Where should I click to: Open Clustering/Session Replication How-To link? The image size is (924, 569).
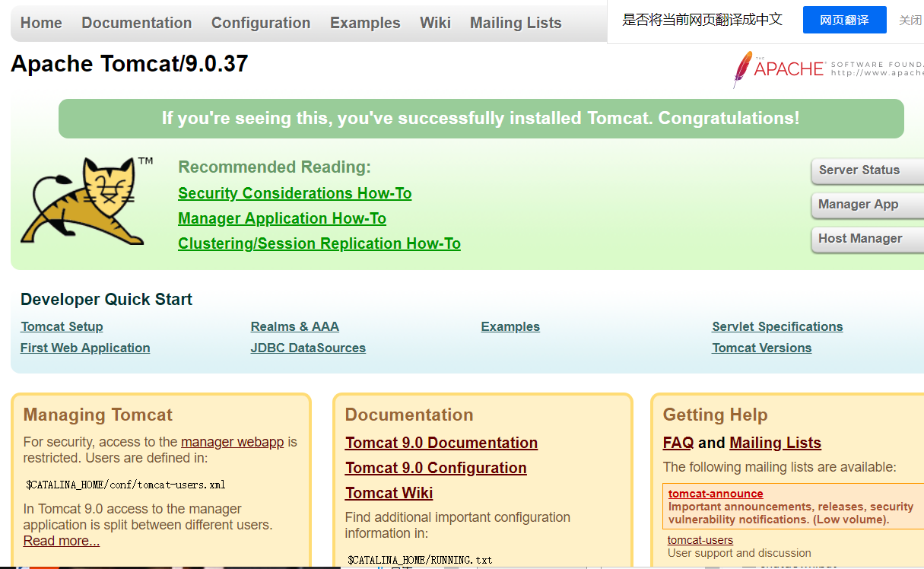pyautogui.click(x=319, y=243)
